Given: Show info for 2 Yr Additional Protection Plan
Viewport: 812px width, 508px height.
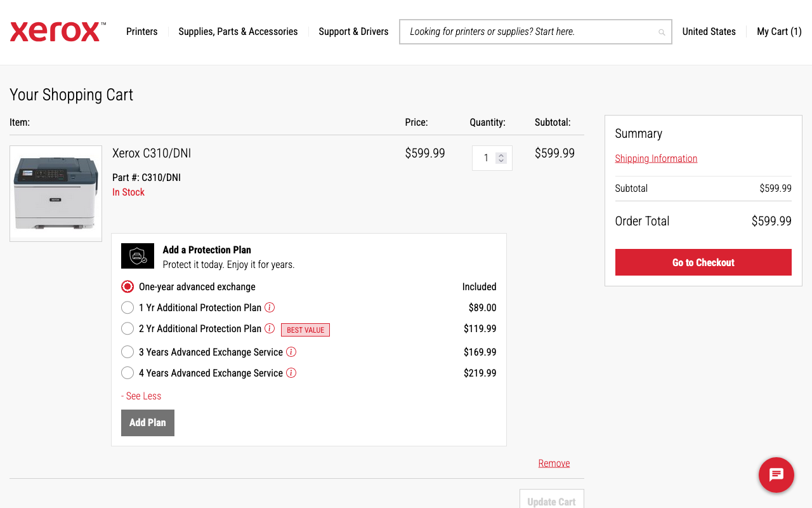Looking at the screenshot, I should [x=270, y=328].
